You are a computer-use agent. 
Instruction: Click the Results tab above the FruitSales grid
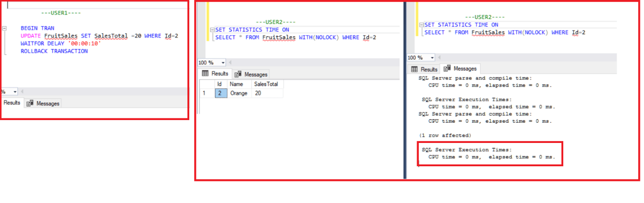[x=215, y=73]
